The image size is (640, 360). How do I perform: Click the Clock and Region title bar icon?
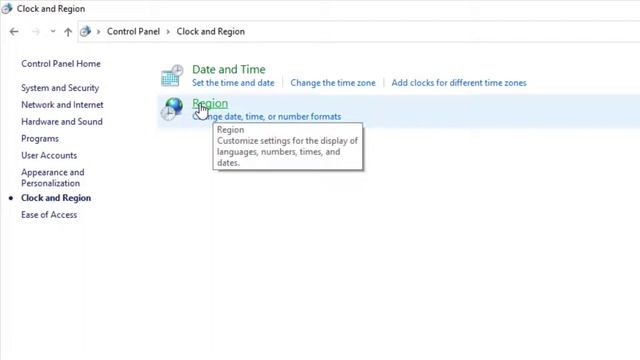(7, 8)
